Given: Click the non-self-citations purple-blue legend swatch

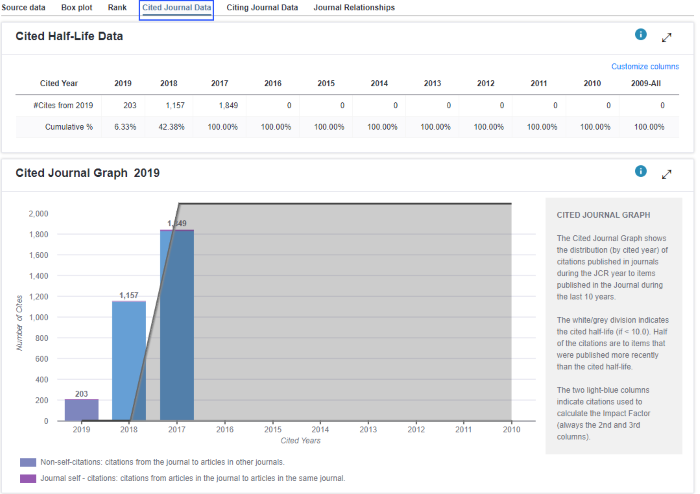Looking at the screenshot, I should (x=28, y=462).
